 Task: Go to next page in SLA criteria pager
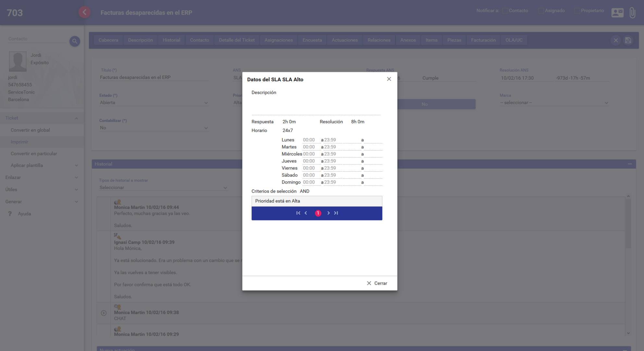[328, 213]
